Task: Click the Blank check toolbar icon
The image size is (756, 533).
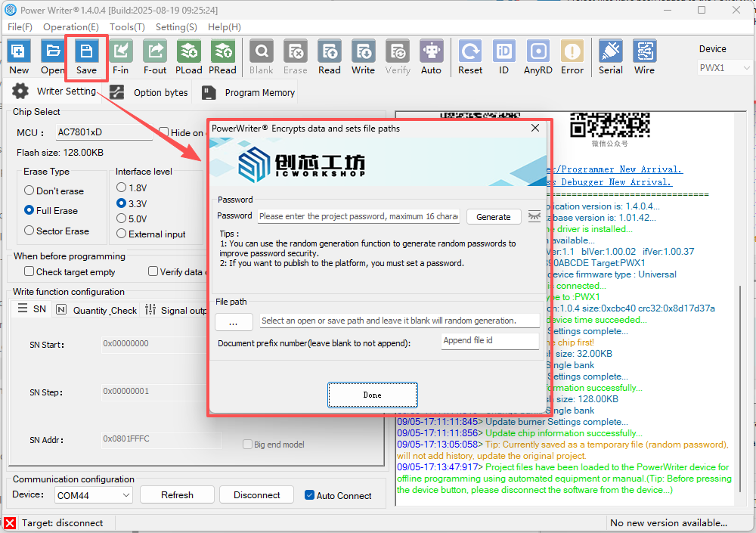Action: 262,51
